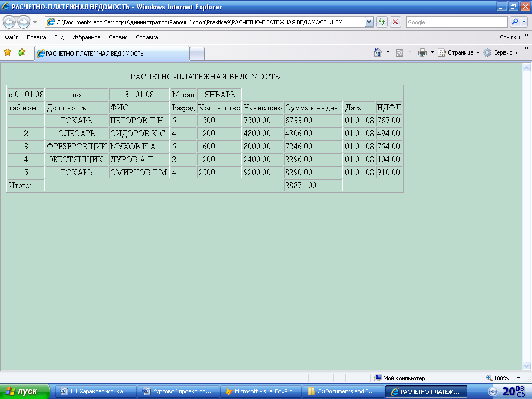Switch to C:\Documents and S... folder window
532x399 pixels.
point(343,392)
